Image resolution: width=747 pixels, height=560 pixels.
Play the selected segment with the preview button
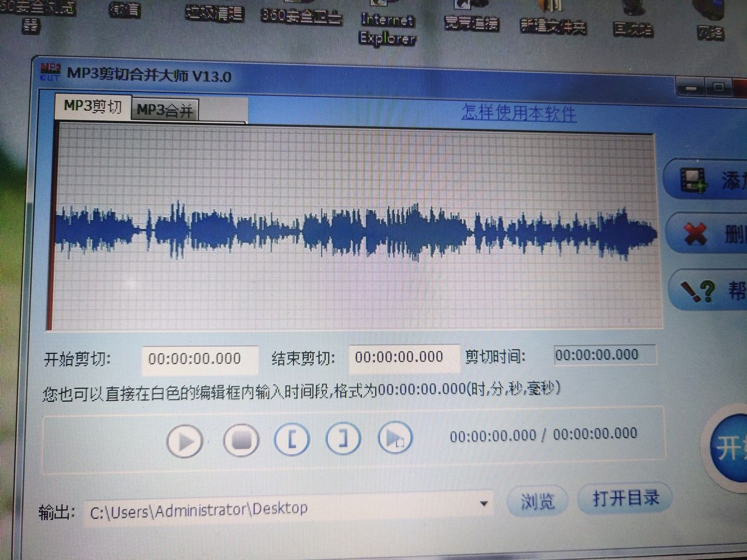tap(395, 437)
